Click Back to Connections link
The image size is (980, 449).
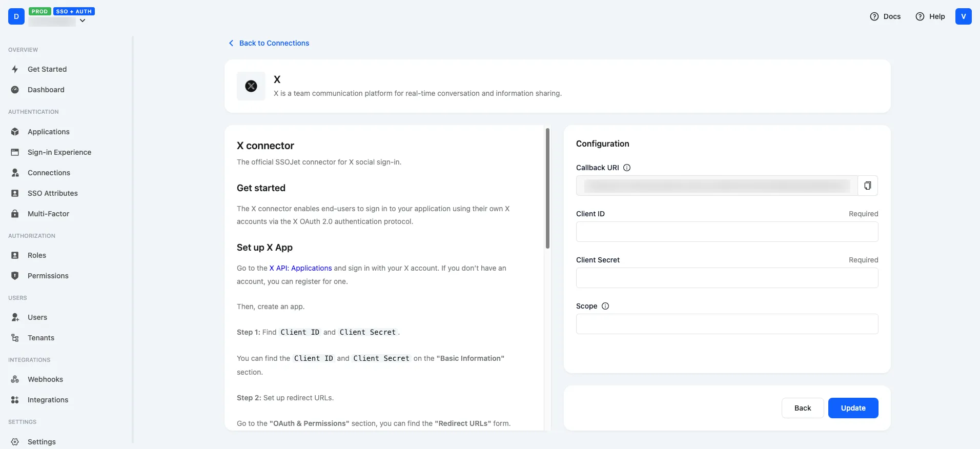tap(274, 43)
